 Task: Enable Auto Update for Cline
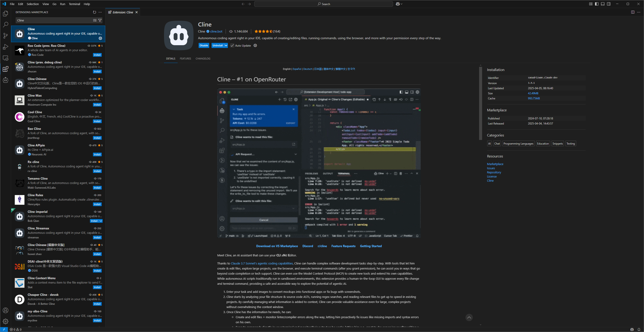pos(232,45)
